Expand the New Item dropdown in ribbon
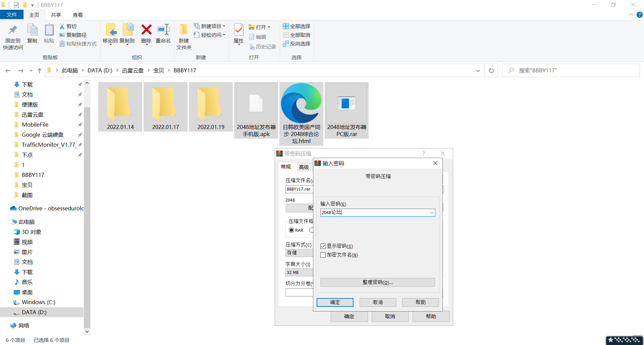 click(x=224, y=26)
